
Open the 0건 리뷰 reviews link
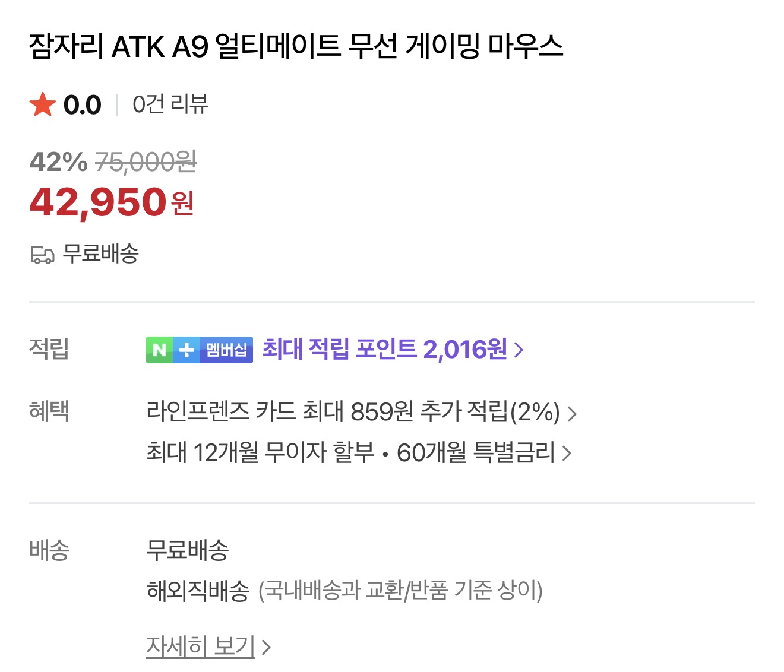170,105
